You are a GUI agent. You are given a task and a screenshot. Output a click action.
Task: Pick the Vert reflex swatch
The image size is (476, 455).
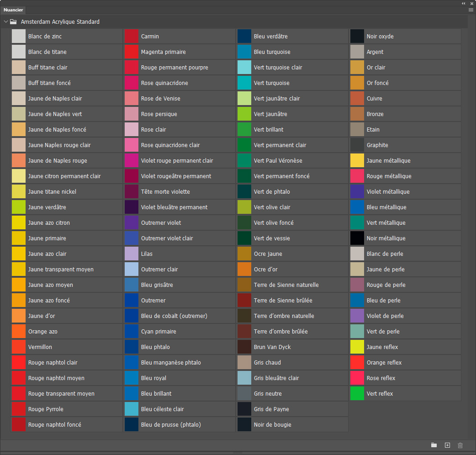(x=357, y=394)
